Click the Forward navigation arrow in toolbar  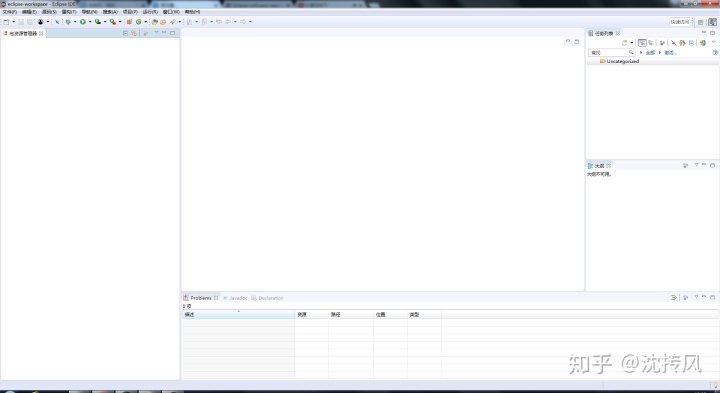(x=243, y=22)
